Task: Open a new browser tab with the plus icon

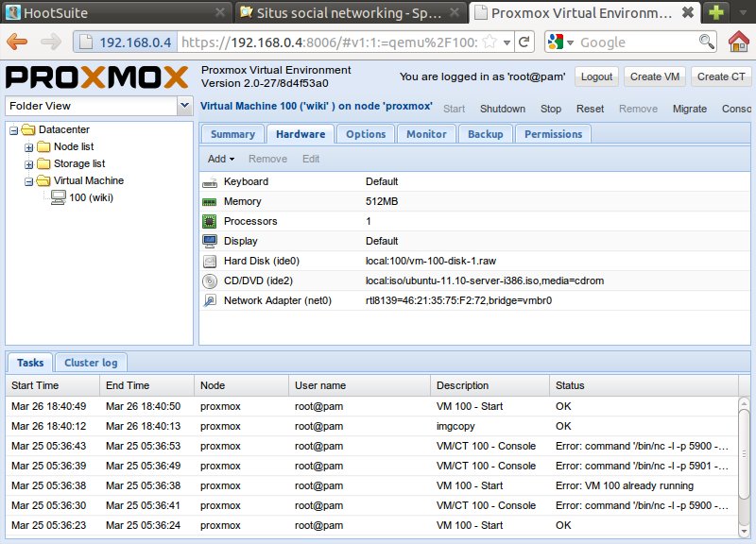Action: pyautogui.click(x=716, y=12)
